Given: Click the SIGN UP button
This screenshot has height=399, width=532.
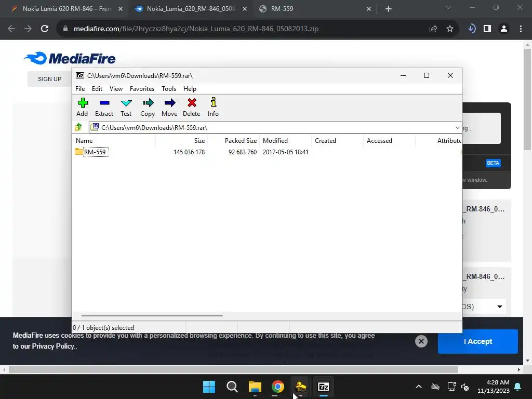Looking at the screenshot, I should 49,79.
